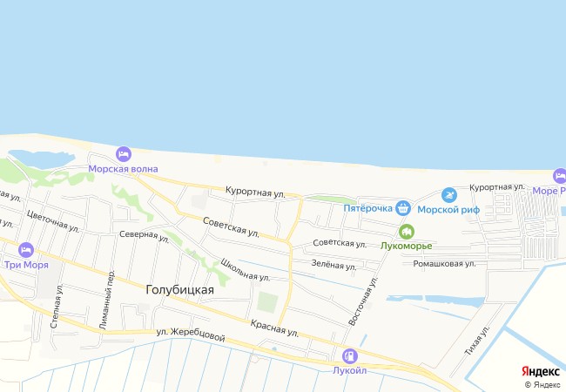Click the Морской риф swimmer icon
The width and height of the screenshot is (566, 392).
(x=449, y=195)
